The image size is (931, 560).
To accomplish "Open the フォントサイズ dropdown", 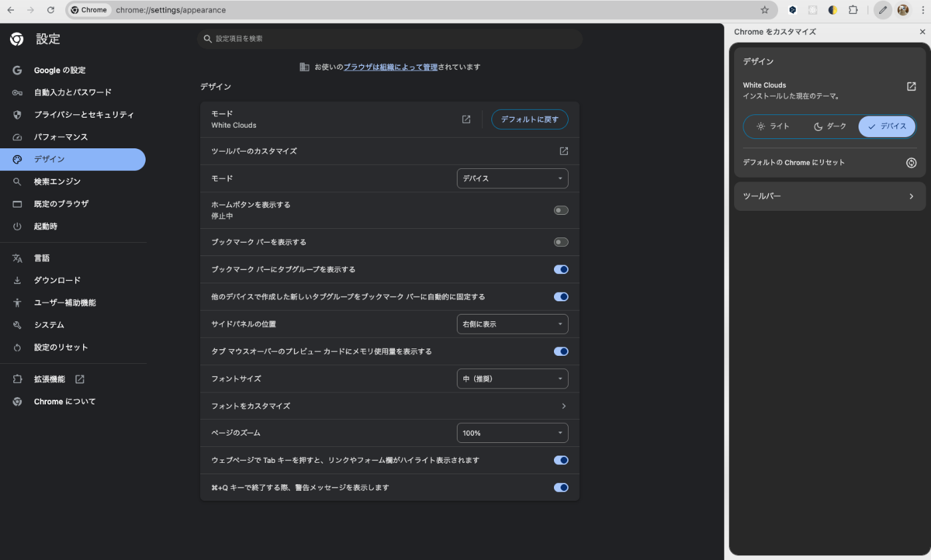I will [x=513, y=378].
